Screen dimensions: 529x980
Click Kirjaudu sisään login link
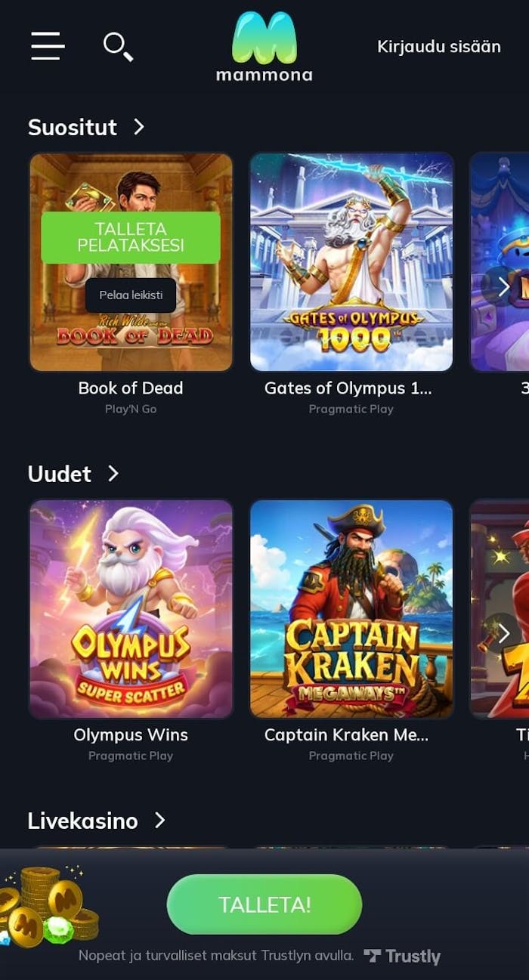click(439, 46)
